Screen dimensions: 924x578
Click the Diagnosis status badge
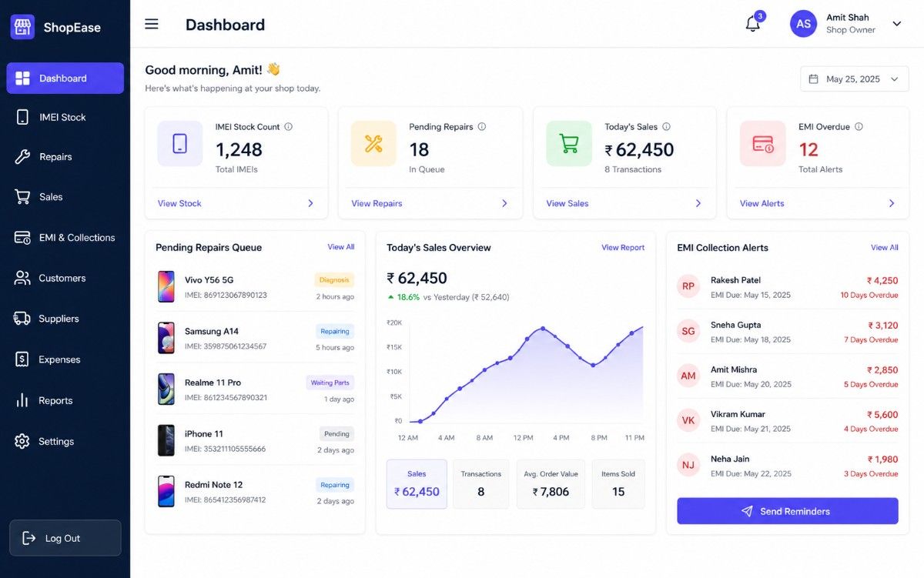coord(334,280)
